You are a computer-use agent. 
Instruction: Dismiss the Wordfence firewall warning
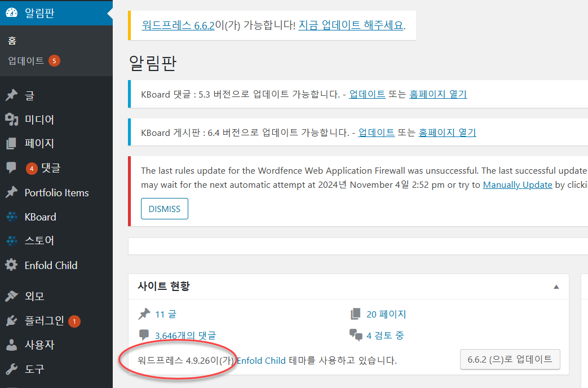[x=164, y=209]
